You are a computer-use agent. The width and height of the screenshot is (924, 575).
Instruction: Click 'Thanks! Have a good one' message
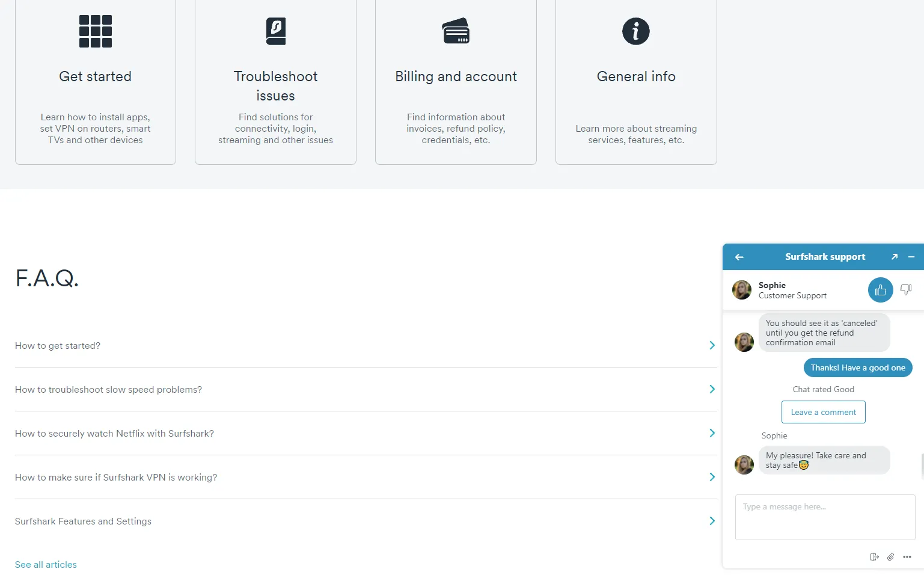click(x=858, y=367)
